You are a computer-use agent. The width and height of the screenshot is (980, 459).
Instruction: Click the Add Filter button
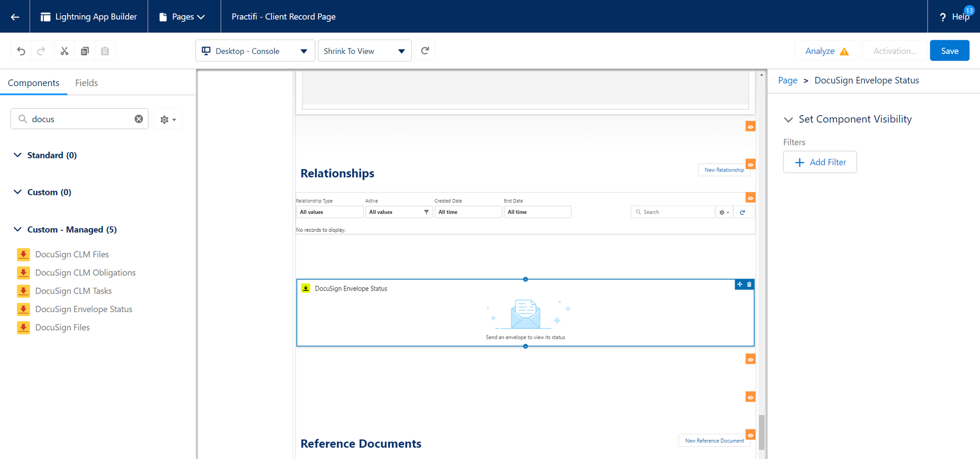819,162
